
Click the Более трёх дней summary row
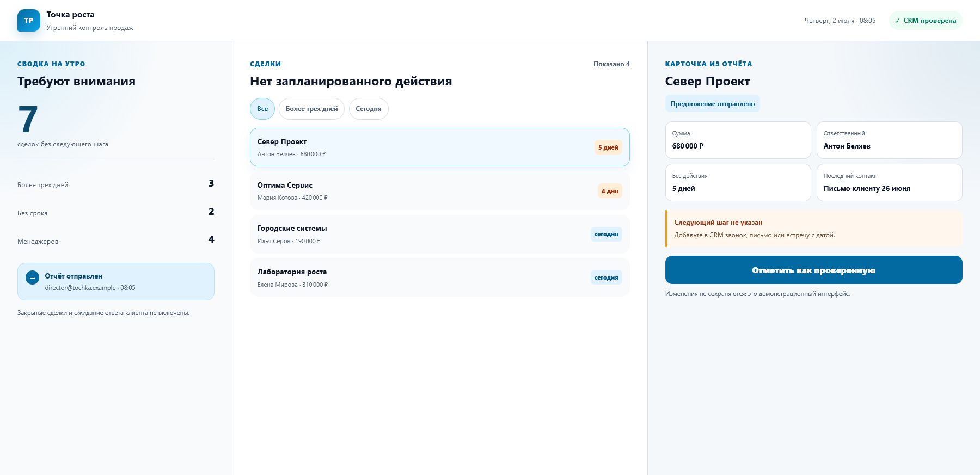coord(116,184)
